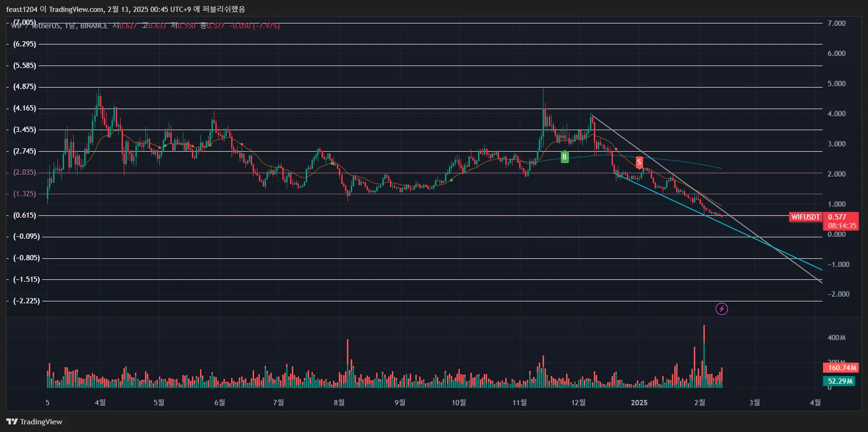868x432 pixels.
Task: Click the (1.325) level label
Action: (x=24, y=194)
